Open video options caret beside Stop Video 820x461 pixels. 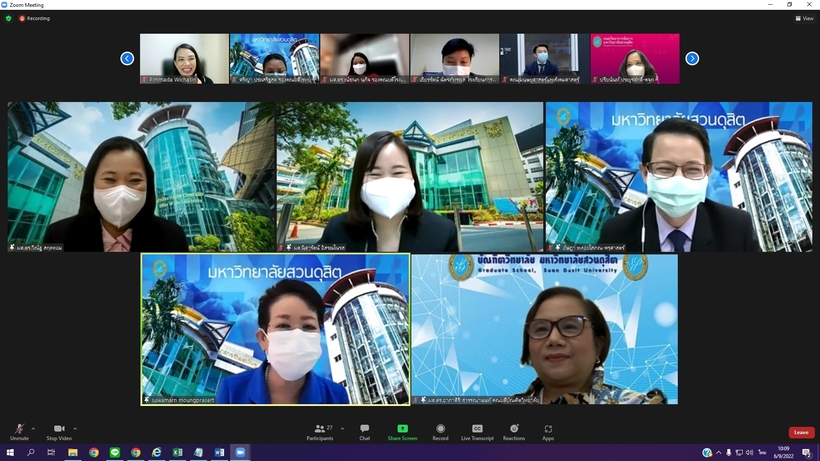tap(75, 429)
